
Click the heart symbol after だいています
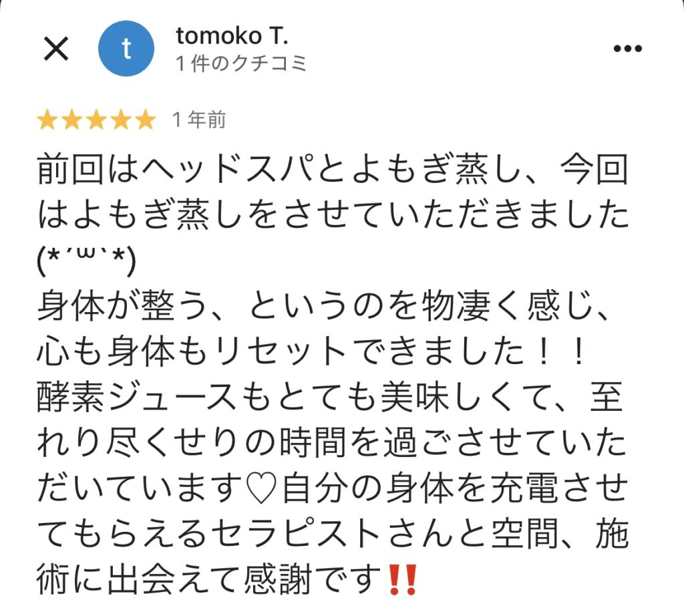[x=262, y=488]
